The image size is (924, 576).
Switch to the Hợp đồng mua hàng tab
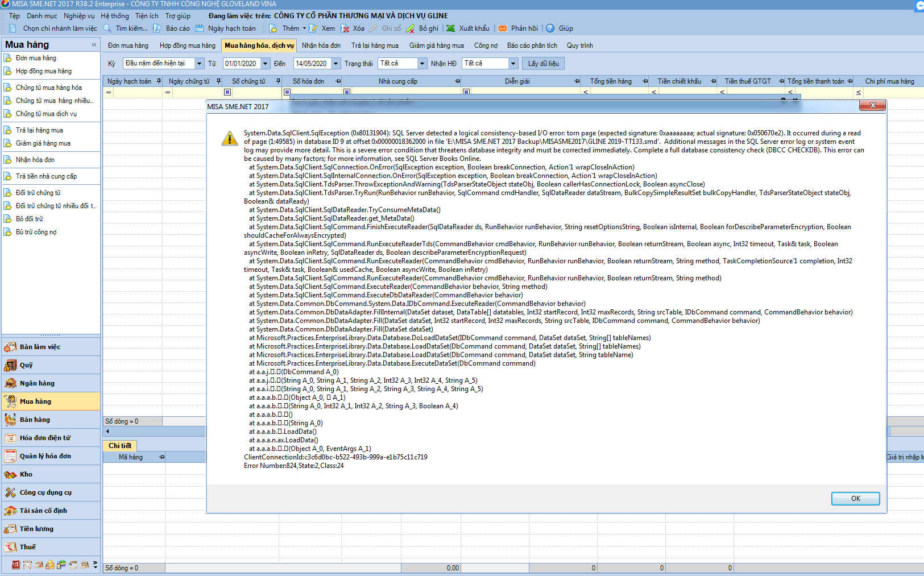click(188, 45)
